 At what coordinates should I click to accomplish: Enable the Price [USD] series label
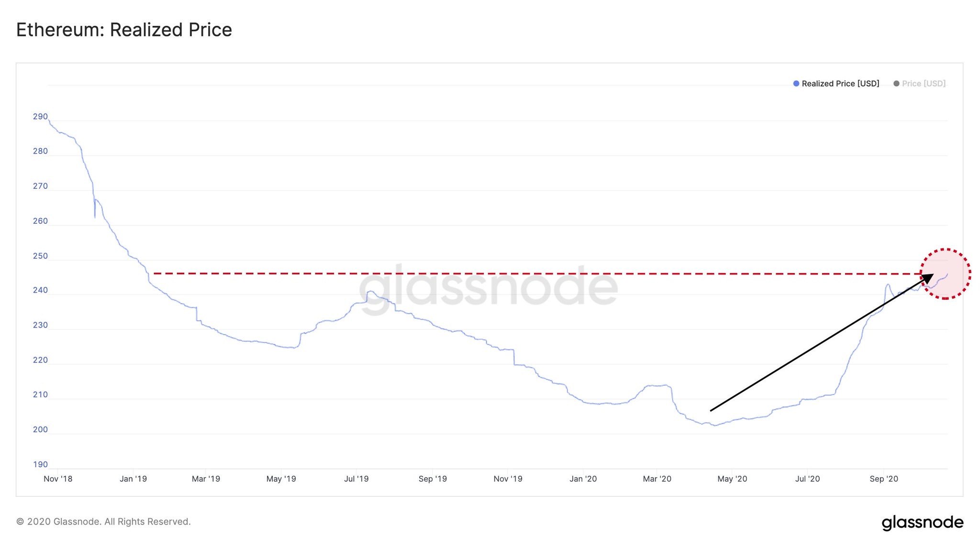pos(924,84)
